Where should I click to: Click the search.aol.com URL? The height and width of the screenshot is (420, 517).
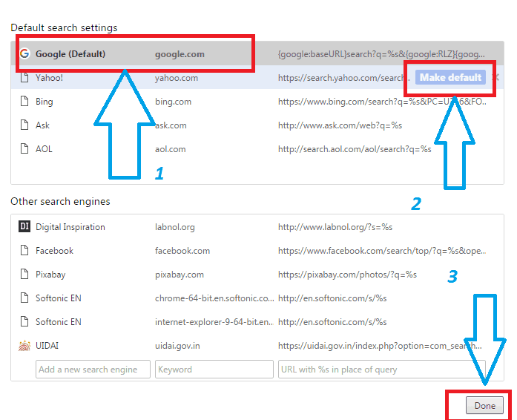click(355, 149)
